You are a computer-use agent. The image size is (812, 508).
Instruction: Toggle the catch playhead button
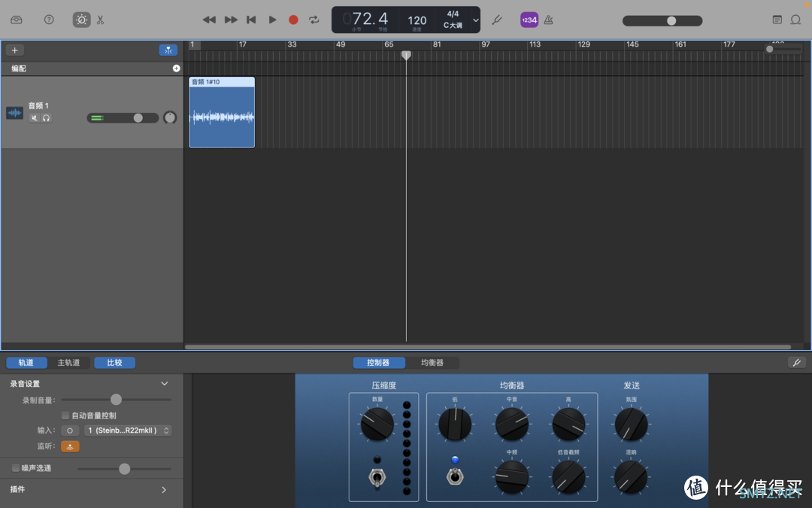click(168, 50)
